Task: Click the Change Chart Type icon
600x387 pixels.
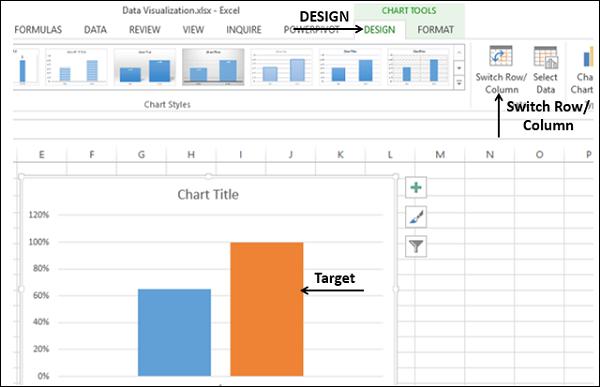Action: click(587, 57)
